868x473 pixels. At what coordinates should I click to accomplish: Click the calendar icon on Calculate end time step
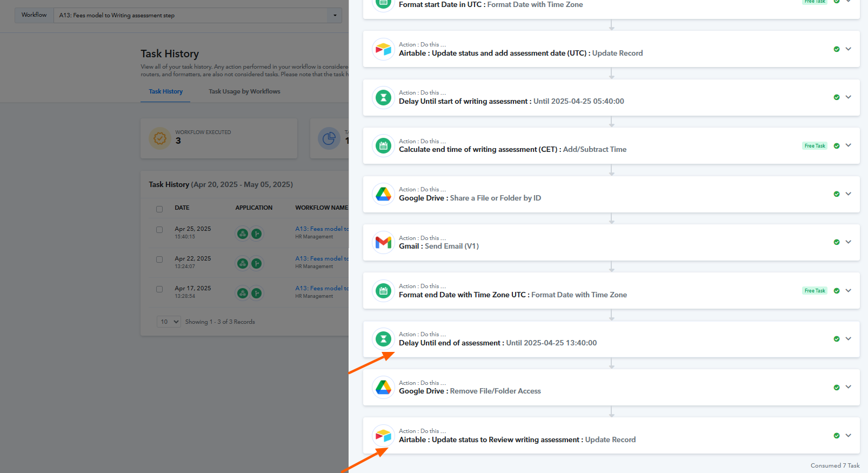click(383, 146)
